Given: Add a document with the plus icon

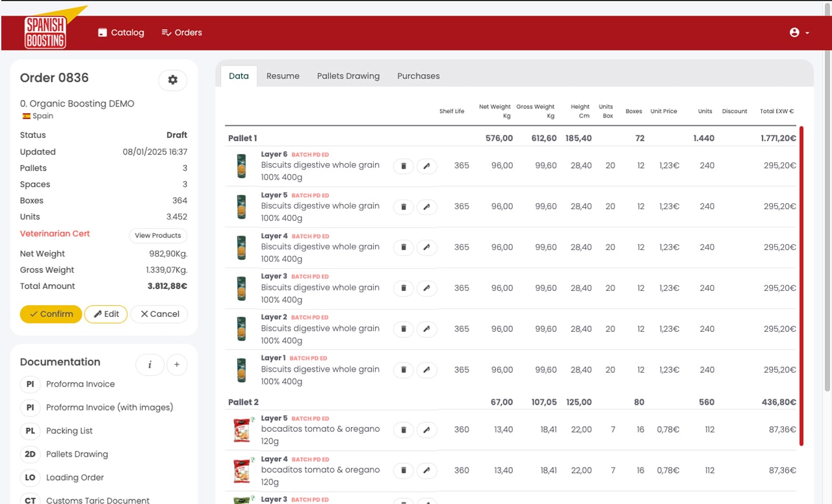Looking at the screenshot, I should pos(177,365).
